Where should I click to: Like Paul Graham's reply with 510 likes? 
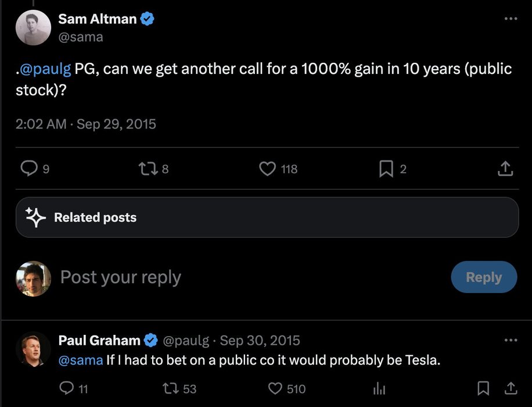[275, 388]
